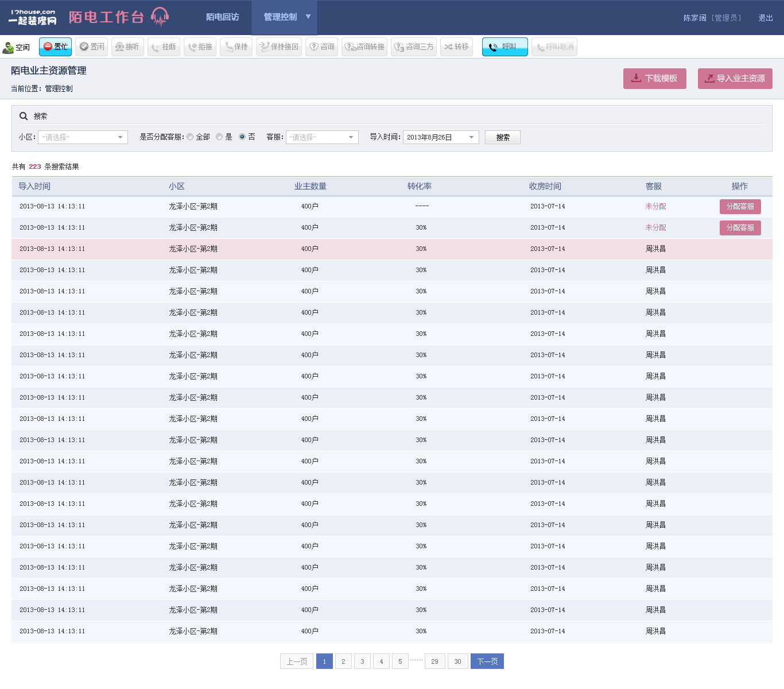Click the 下载模板 button
The image size is (784, 689).
click(x=655, y=79)
